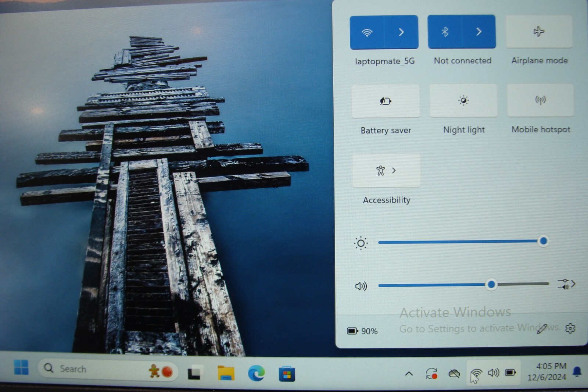Screen dimensions: 588x392
Task: Open the Windows Start menu
Action: pos(21,367)
